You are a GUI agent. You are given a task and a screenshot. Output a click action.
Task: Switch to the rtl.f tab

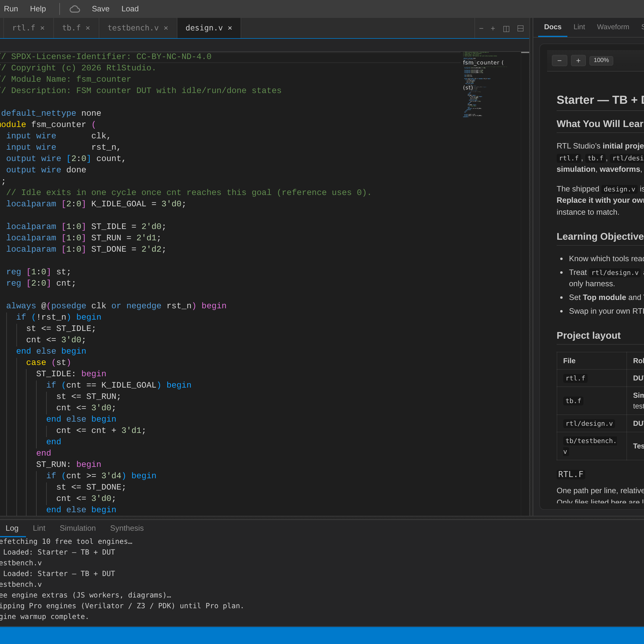(24, 28)
